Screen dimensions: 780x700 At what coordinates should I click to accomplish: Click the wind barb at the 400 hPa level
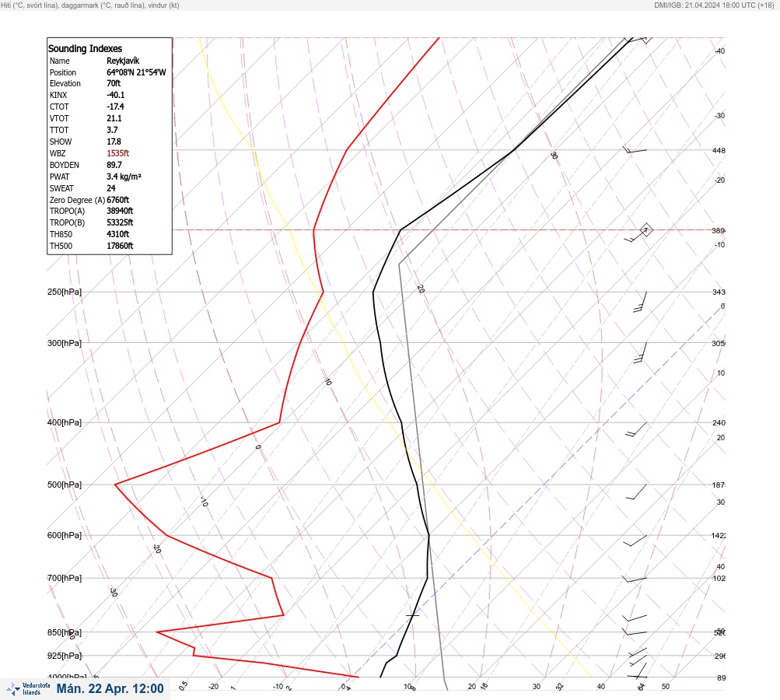(636, 430)
